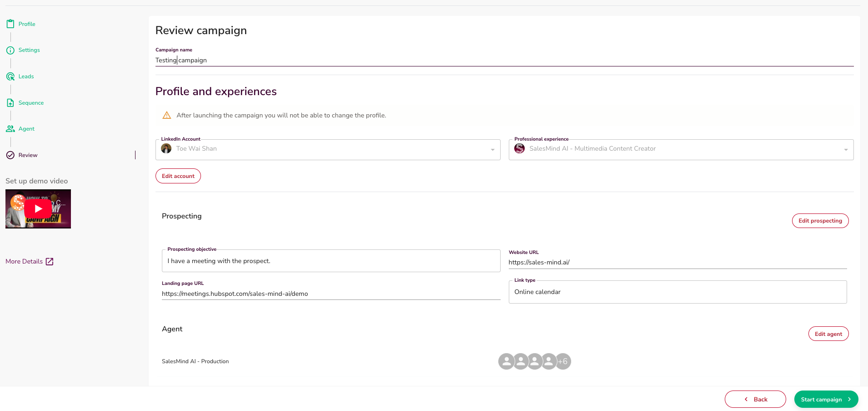The width and height of the screenshot is (868, 411).
Task: Click the +6 agents avatar badge
Action: point(563,361)
